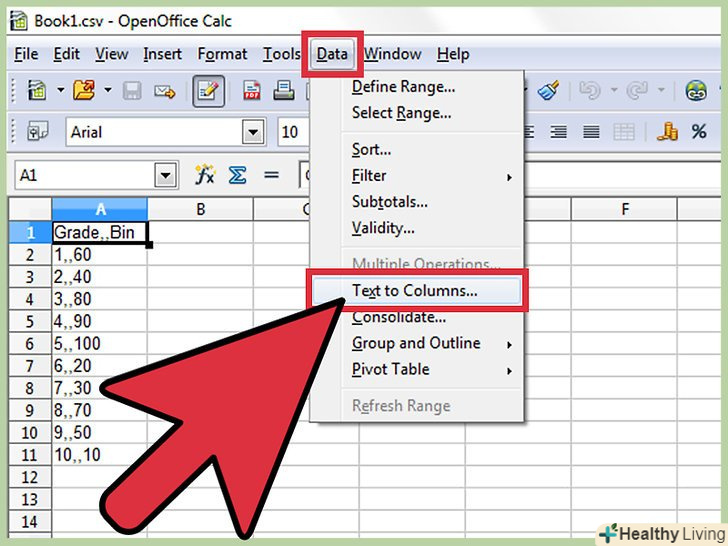Click the Undo icon
Image resolution: width=728 pixels, height=546 pixels.
[590, 91]
